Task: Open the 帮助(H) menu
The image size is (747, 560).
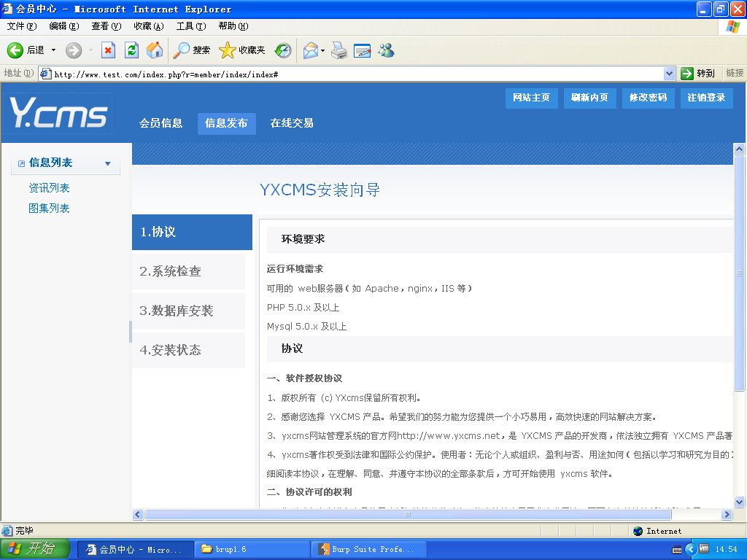Action: tap(233, 26)
